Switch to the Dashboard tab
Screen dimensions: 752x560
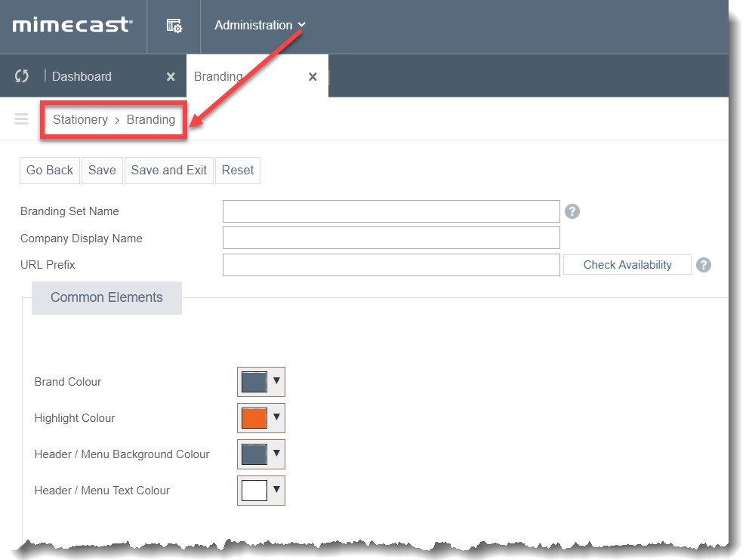click(82, 75)
